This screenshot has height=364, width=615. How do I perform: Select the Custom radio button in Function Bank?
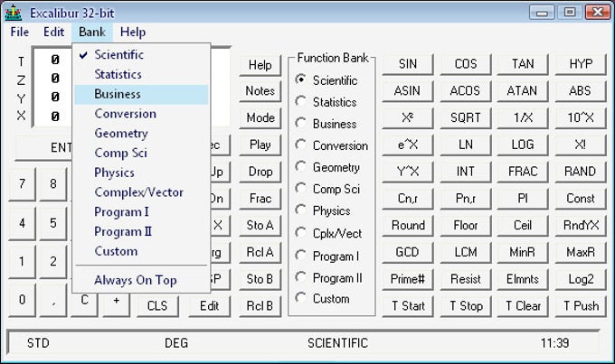[301, 298]
